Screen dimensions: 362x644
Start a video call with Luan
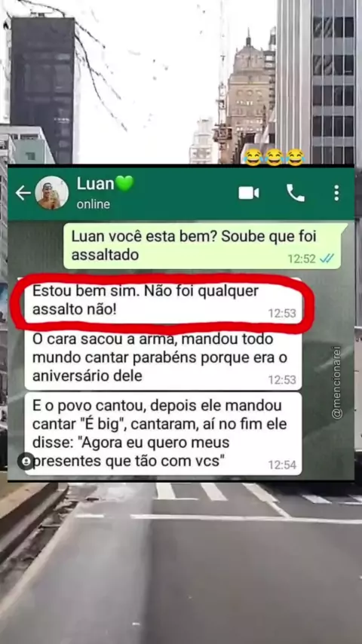coord(249,192)
